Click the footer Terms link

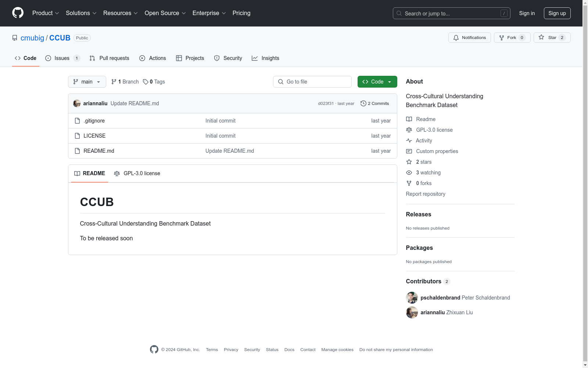point(212,350)
